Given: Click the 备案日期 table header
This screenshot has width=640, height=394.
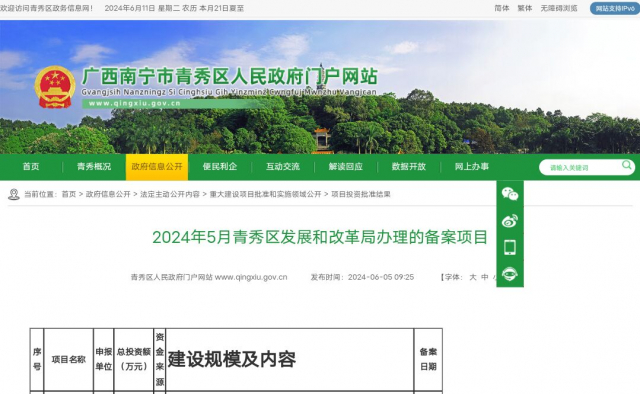Looking at the screenshot, I should (428, 359).
